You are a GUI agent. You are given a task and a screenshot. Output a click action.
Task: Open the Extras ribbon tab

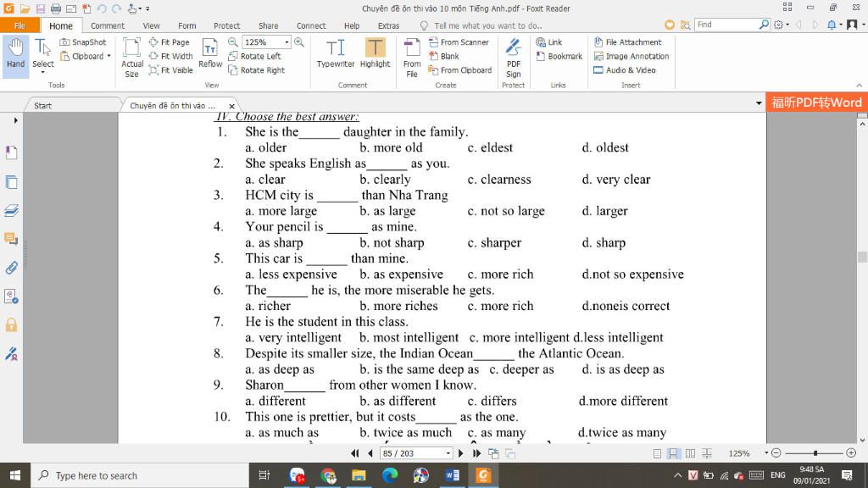(x=388, y=25)
